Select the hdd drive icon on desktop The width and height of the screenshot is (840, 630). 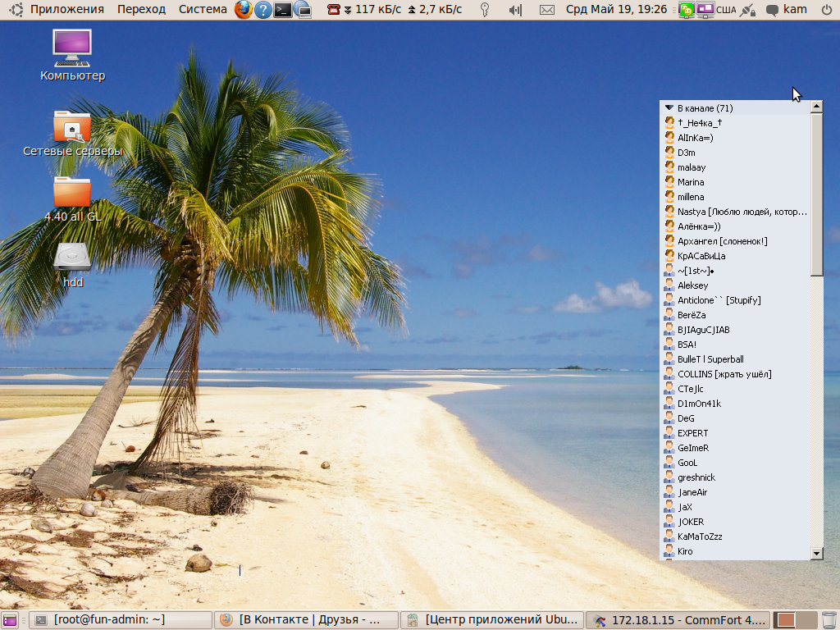click(72, 257)
